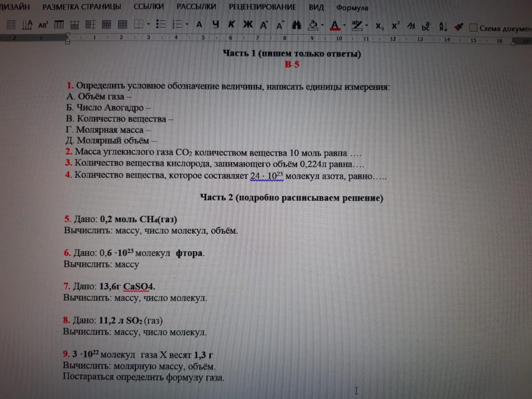Click the third table layout icon
Viewport: 532px width, 399px height.
[90, 25]
